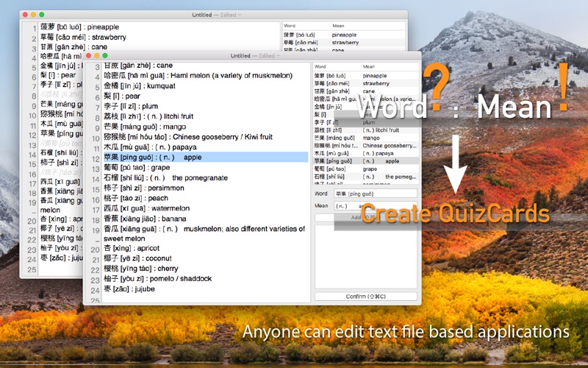The height and width of the screenshot is (368, 588).
Task: Select the 木瓜 [mù guā] : ( n. ) papaya line
Action: [x=150, y=146]
